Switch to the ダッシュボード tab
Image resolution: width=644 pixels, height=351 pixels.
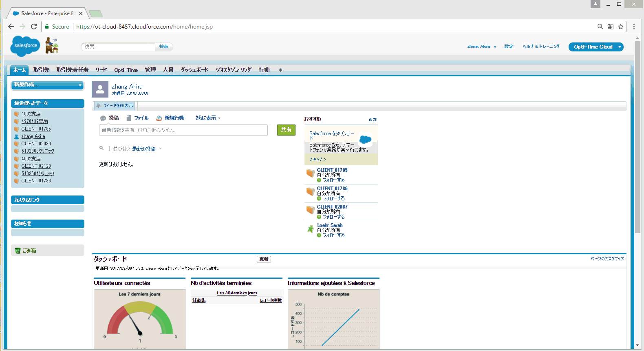(x=194, y=70)
